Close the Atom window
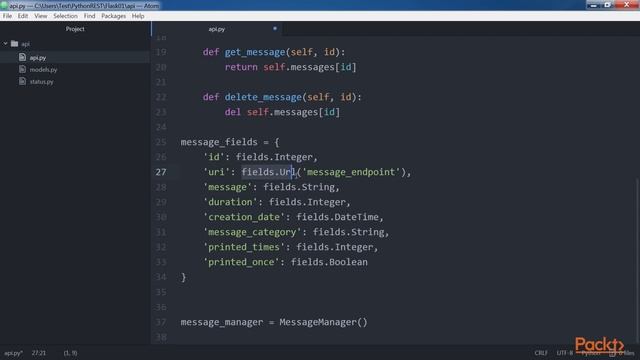640x360 pixels. (x=627, y=5)
